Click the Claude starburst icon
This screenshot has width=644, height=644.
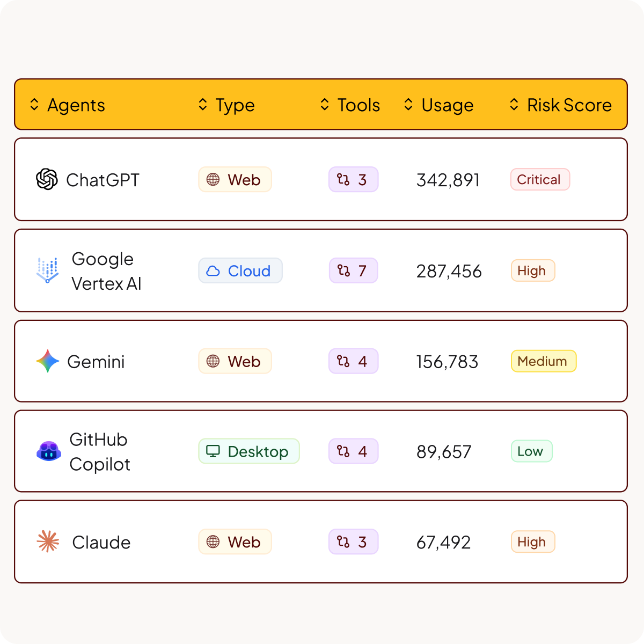coord(48,541)
